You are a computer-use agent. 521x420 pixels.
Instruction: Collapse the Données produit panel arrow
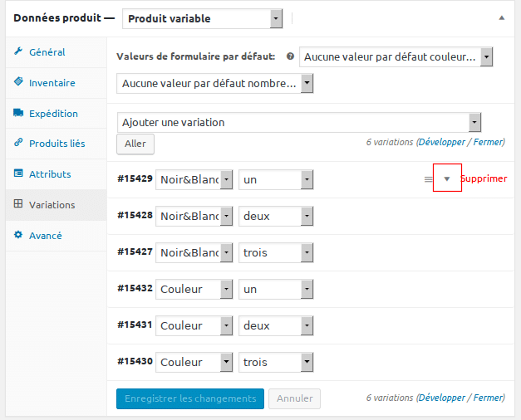pos(502,18)
